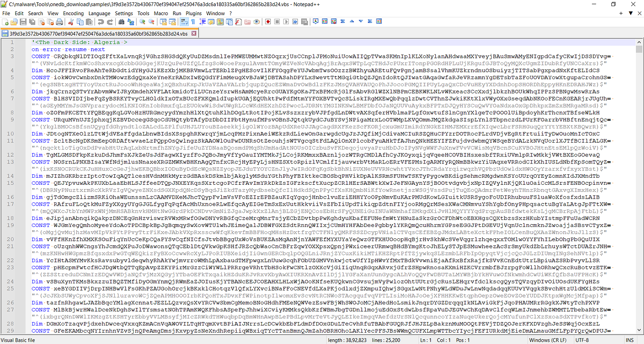Open Find dialog via binoculars icon
Image resolution: width=644 pixels, height=344 pixels.
pyautogui.click(x=121, y=22)
